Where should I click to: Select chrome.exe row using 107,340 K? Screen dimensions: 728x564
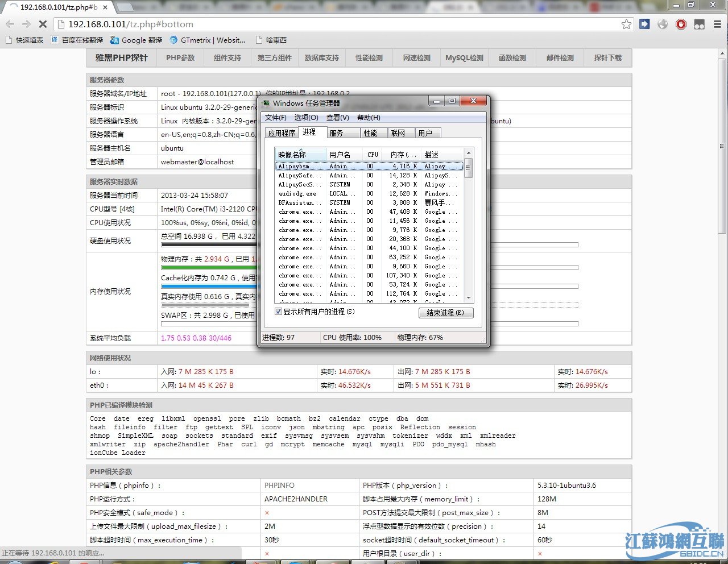[x=369, y=275]
